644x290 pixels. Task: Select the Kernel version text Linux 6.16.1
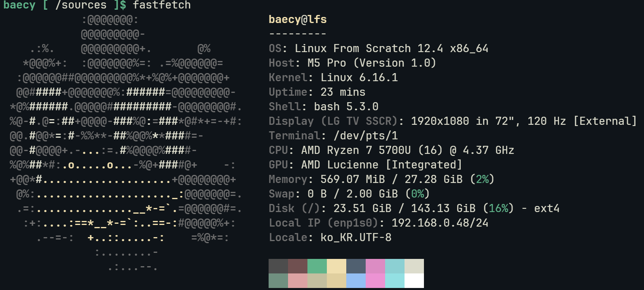pyautogui.click(x=359, y=78)
